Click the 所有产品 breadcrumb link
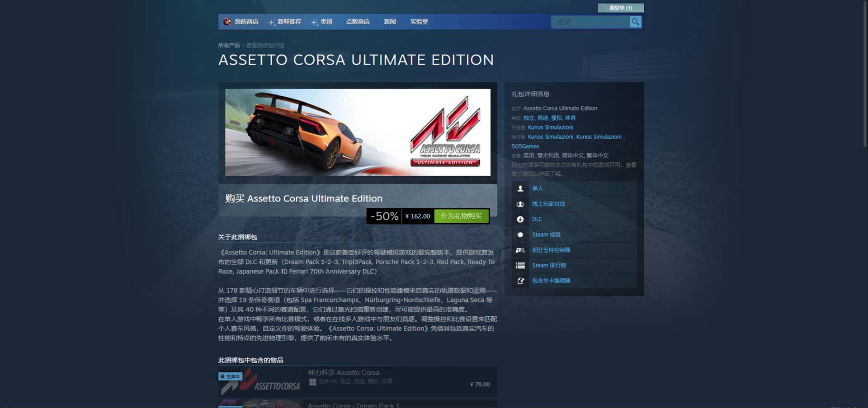The width and height of the screenshot is (868, 408). [229, 45]
